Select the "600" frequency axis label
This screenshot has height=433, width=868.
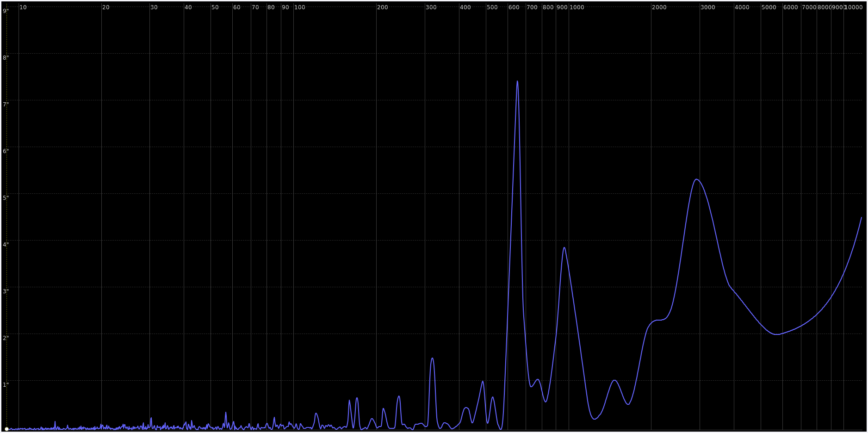tap(514, 7)
